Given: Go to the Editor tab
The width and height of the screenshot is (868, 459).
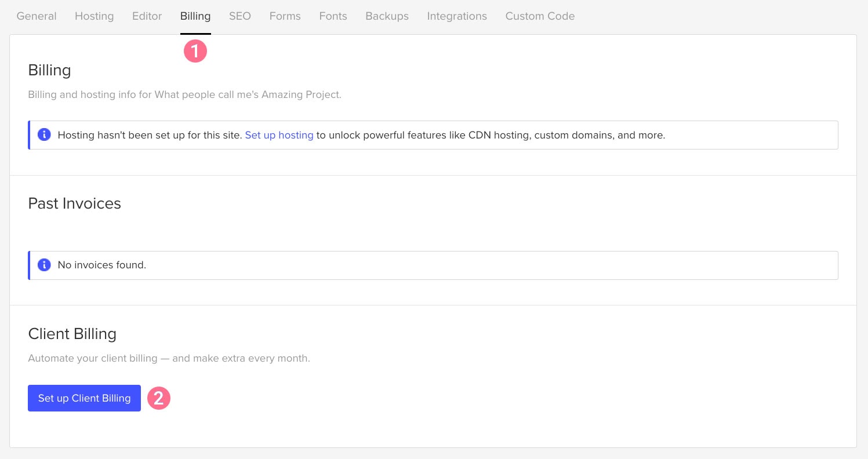Looking at the screenshot, I should (147, 16).
